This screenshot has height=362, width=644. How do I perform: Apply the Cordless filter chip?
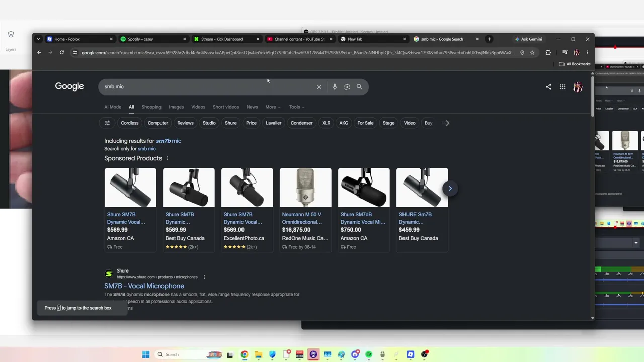pyautogui.click(x=130, y=123)
